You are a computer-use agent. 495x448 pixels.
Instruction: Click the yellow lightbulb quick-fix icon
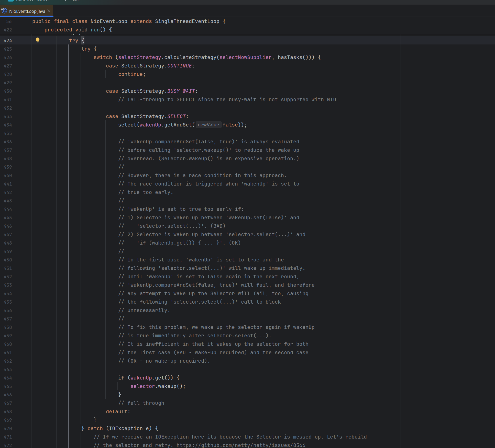tap(38, 40)
